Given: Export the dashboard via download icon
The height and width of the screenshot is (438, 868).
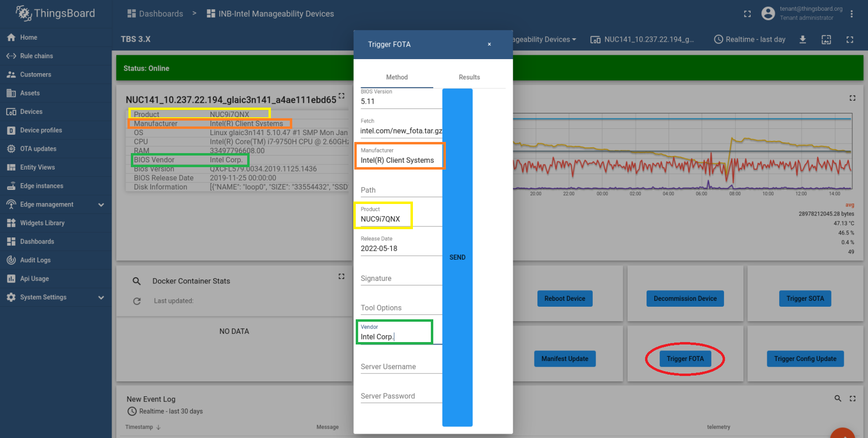Looking at the screenshot, I should point(803,40).
